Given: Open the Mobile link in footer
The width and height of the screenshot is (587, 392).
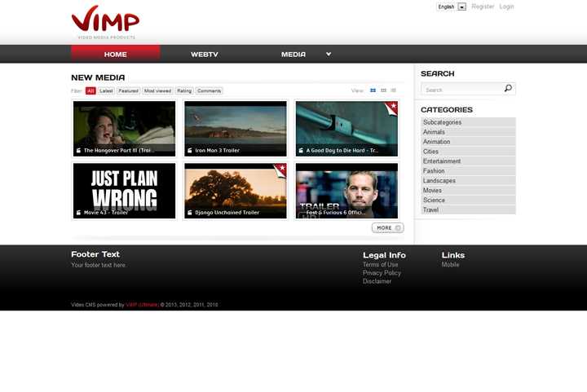Looking at the screenshot, I should pos(450,264).
